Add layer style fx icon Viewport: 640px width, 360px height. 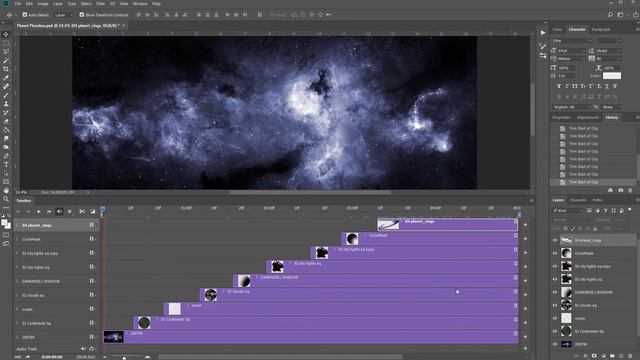pyautogui.click(x=585, y=356)
